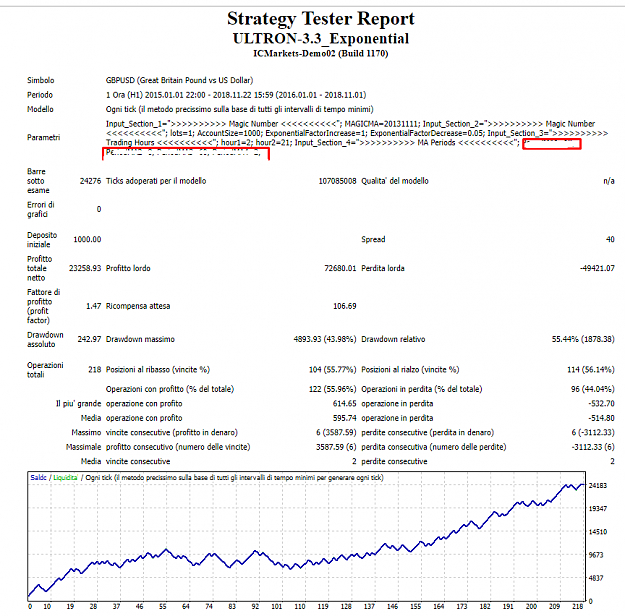
Task: Click bars value 24276
Action: point(90,181)
